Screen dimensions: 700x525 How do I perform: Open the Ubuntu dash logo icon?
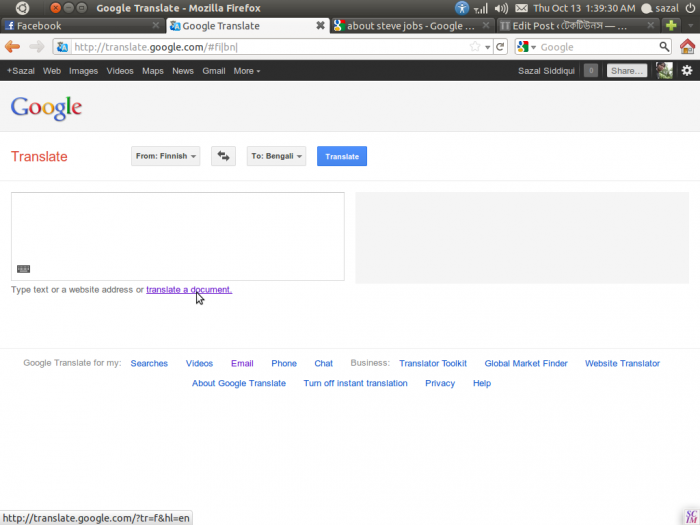tap(22, 8)
